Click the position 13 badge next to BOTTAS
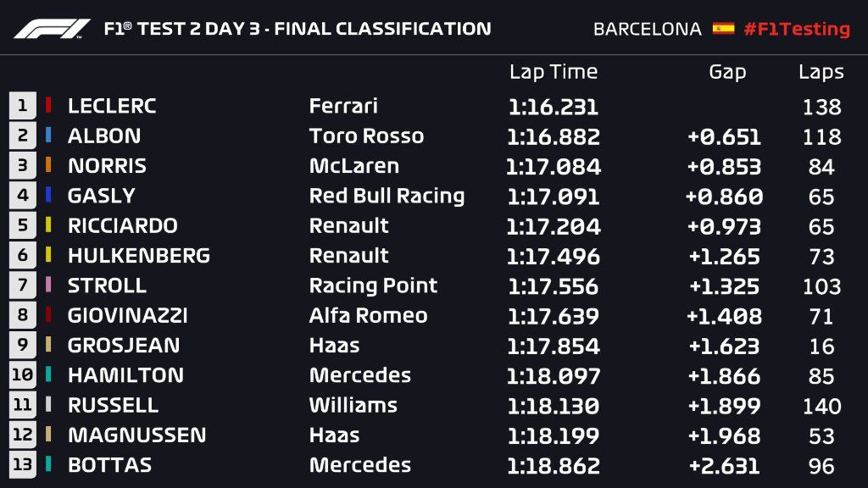 pyautogui.click(x=22, y=465)
